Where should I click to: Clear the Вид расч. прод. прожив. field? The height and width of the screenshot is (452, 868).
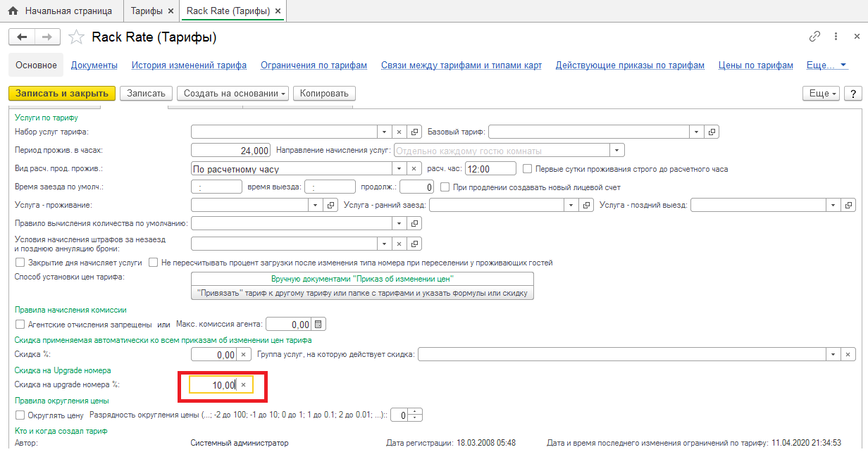pyautogui.click(x=414, y=169)
